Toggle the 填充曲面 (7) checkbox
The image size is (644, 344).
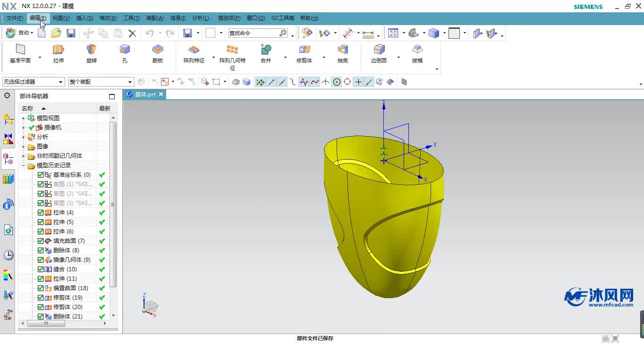click(41, 241)
